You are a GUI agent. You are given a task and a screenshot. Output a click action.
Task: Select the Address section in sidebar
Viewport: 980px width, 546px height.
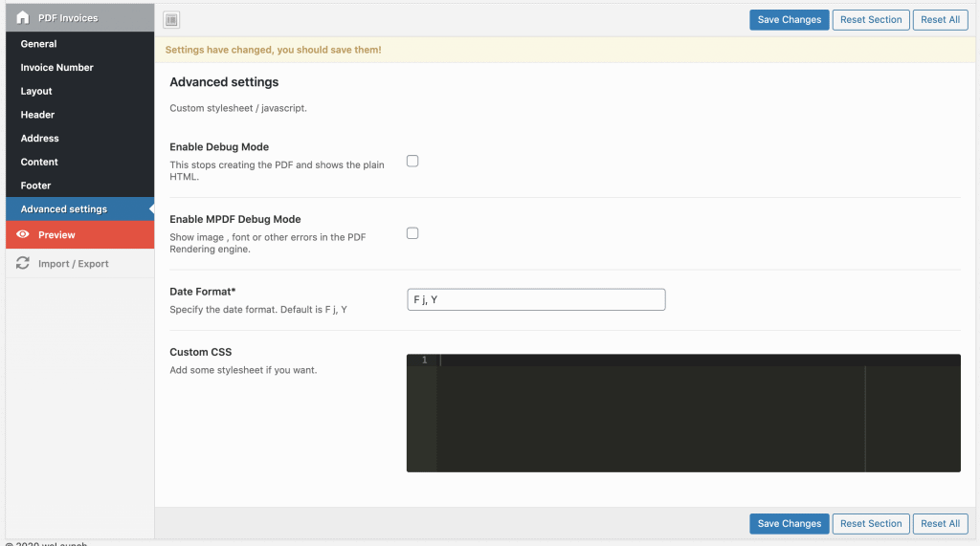tap(39, 139)
